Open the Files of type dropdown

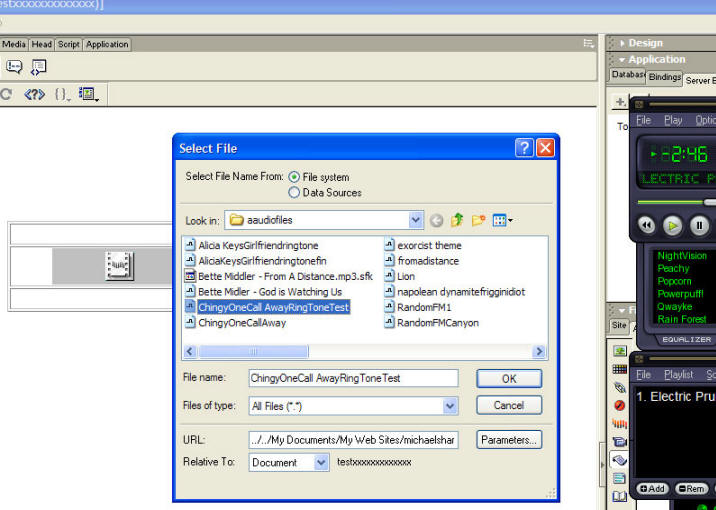tap(450, 406)
